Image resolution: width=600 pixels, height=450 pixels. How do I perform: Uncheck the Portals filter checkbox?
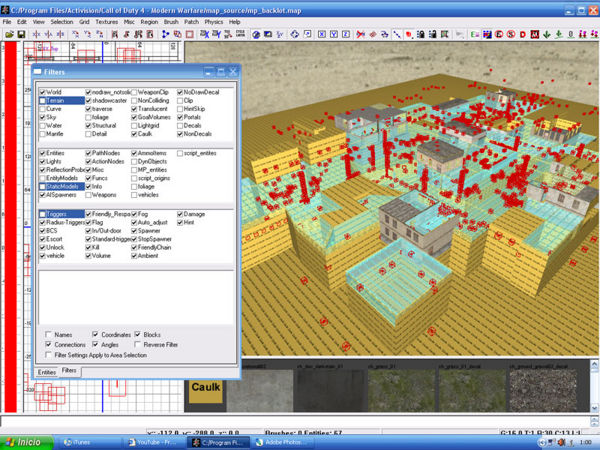point(180,117)
